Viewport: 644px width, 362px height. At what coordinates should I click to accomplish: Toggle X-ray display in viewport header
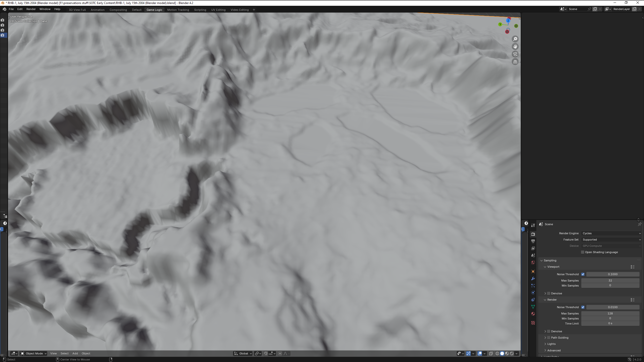(491, 353)
